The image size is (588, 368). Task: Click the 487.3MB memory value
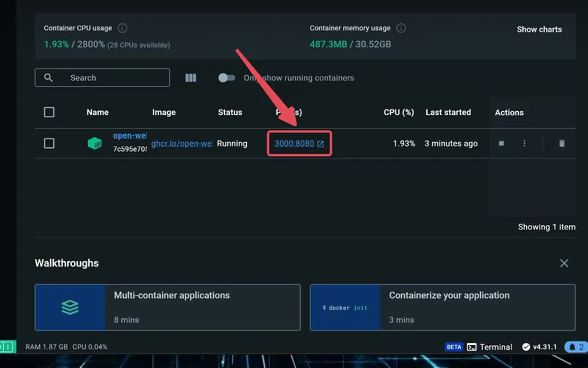[328, 44]
